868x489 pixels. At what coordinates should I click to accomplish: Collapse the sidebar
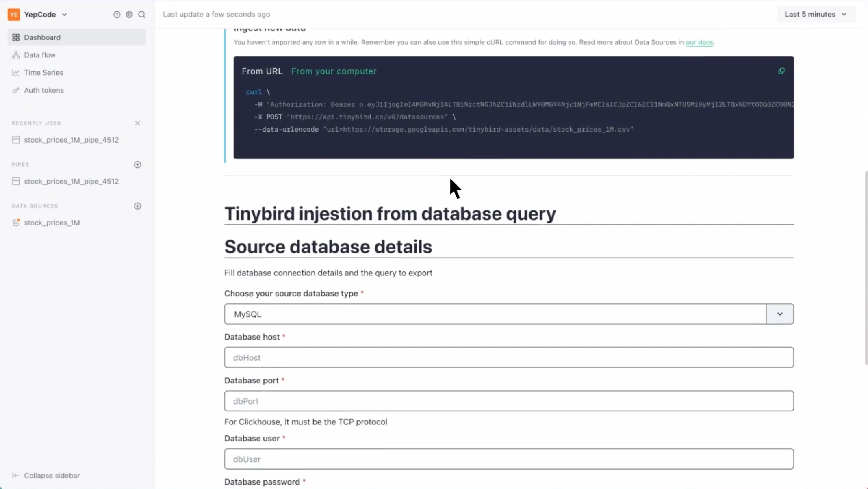point(52,475)
